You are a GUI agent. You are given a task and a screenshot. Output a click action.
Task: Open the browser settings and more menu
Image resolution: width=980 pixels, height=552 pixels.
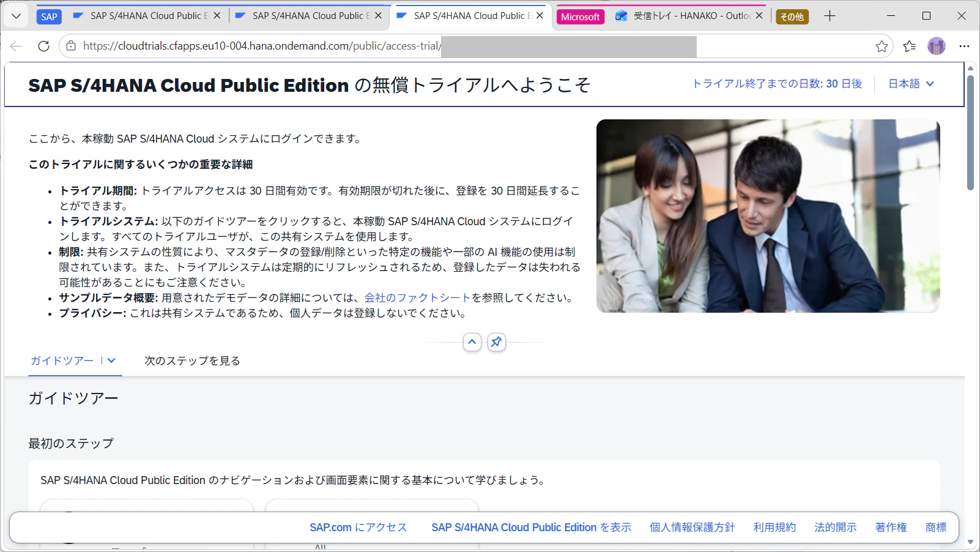click(964, 46)
